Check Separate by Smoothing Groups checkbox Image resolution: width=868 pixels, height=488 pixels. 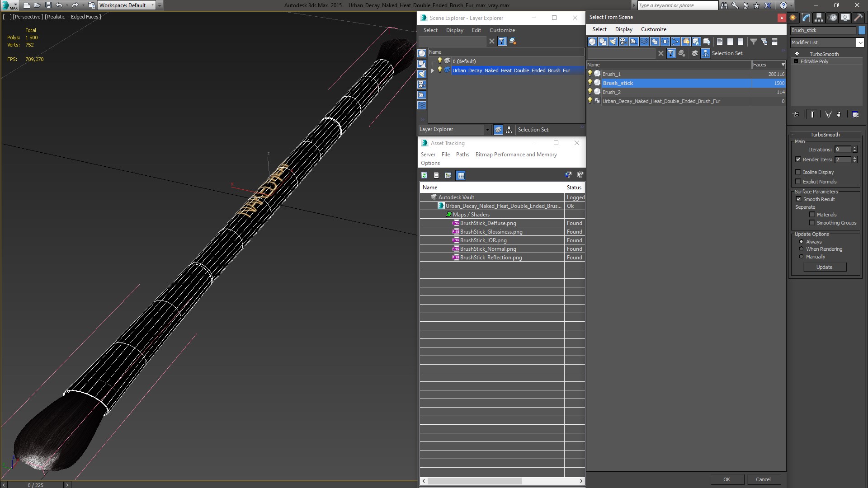(812, 223)
